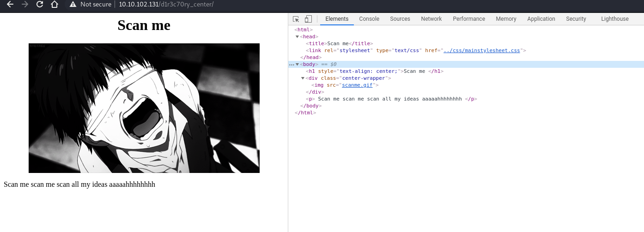Open the three-dot actions on body row

pos(291,65)
